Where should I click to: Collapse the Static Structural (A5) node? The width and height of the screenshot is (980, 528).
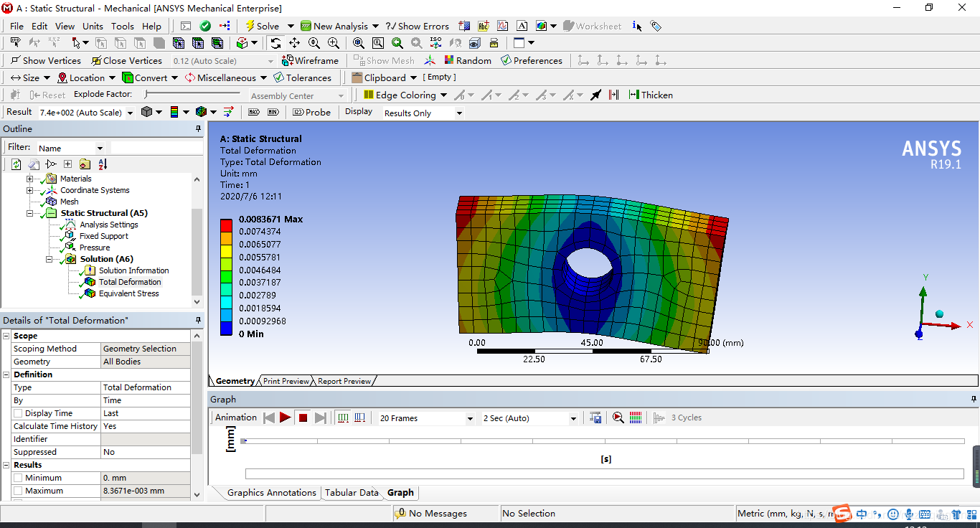pyautogui.click(x=29, y=213)
